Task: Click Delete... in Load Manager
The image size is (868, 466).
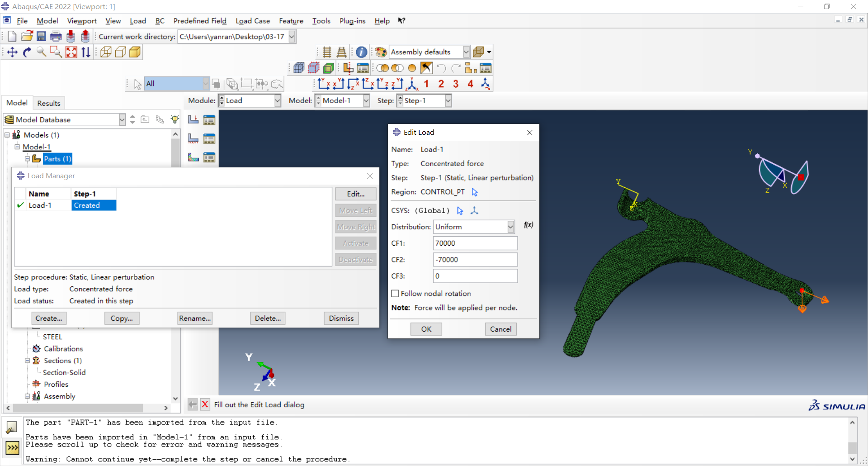Action: tap(268, 319)
